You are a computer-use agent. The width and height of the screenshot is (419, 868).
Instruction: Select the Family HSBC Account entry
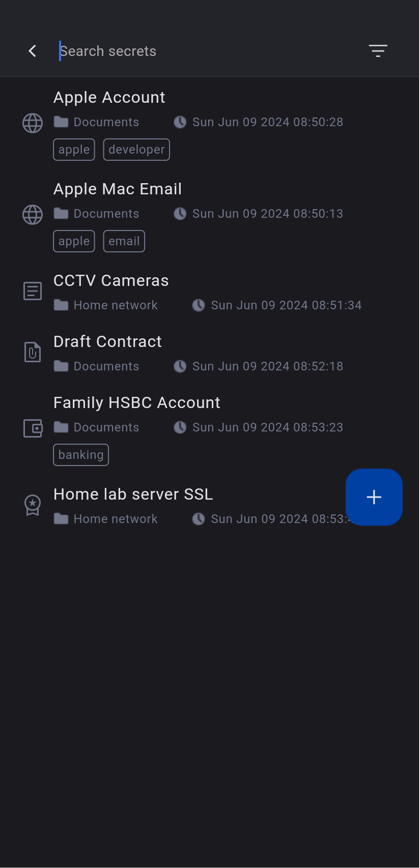(136, 402)
